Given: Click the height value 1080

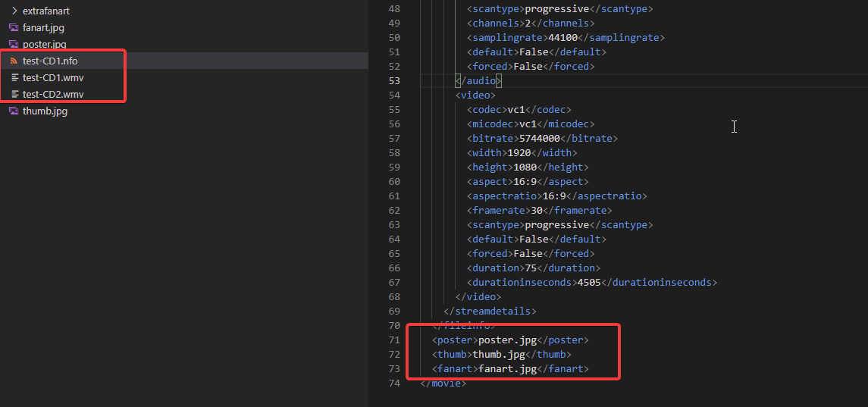Looking at the screenshot, I should point(525,167).
